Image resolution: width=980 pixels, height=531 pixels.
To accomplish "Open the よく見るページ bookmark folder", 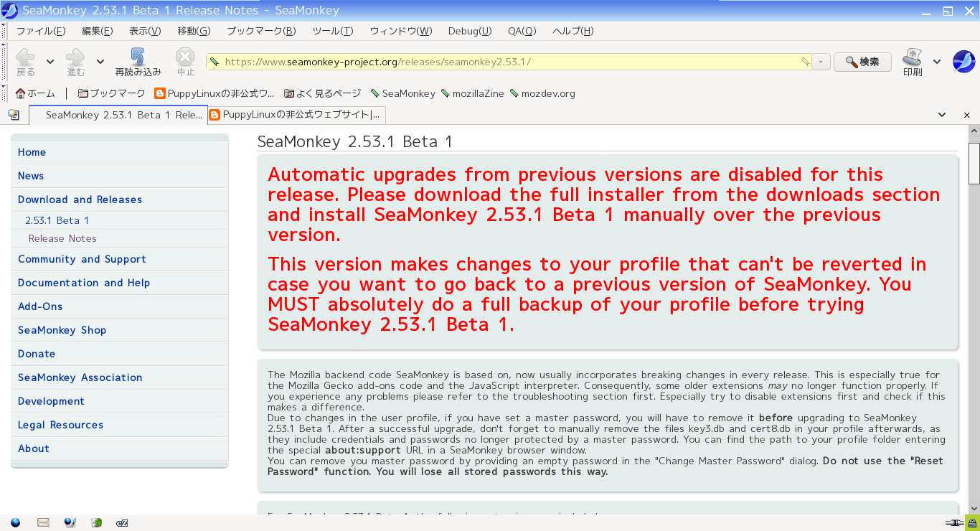I will 323,93.
